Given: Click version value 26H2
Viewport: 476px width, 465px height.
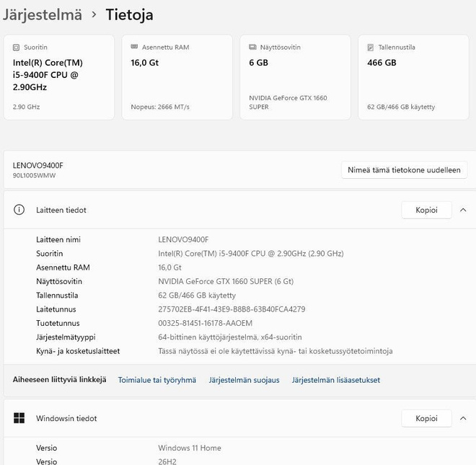Looking at the screenshot, I should [167, 461].
